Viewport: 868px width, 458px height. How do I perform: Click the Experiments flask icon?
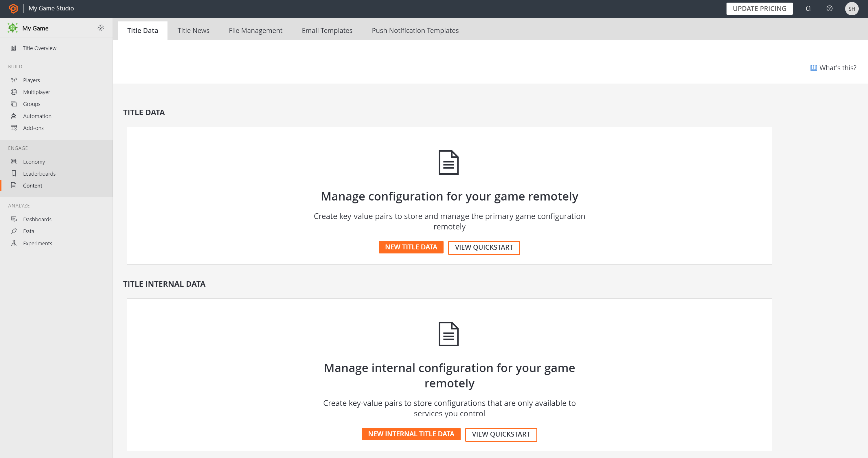[14, 243]
